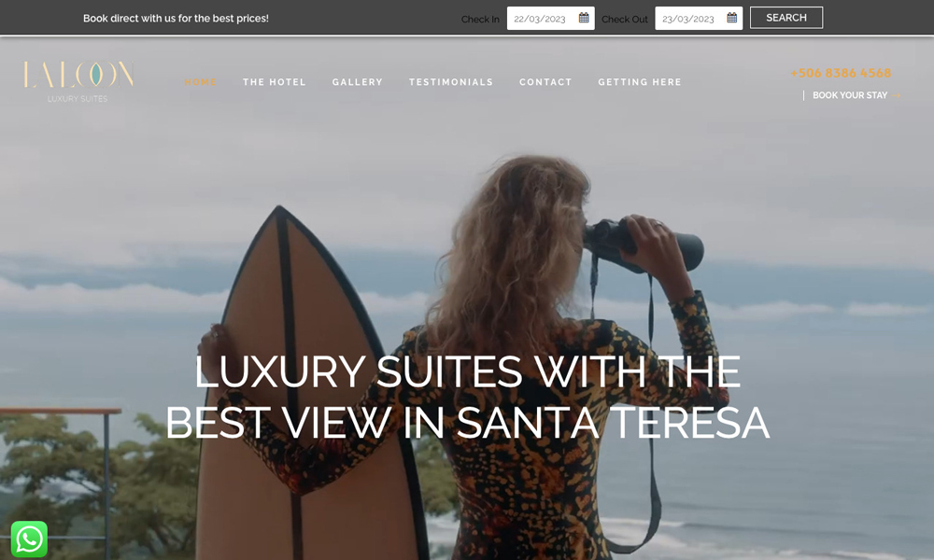Open the GALLERY page
934x560 pixels.
pyautogui.click(x=358, y=82)
